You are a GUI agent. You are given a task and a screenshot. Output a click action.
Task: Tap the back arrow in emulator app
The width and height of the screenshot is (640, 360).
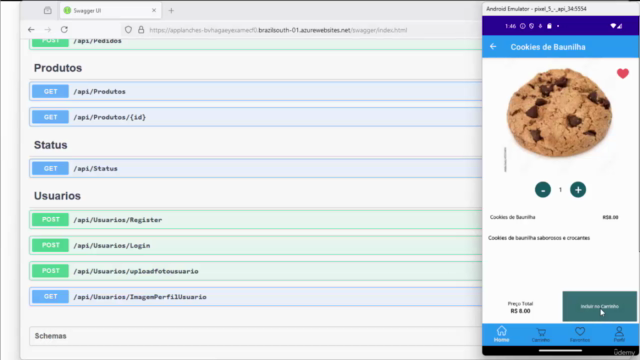493,47
